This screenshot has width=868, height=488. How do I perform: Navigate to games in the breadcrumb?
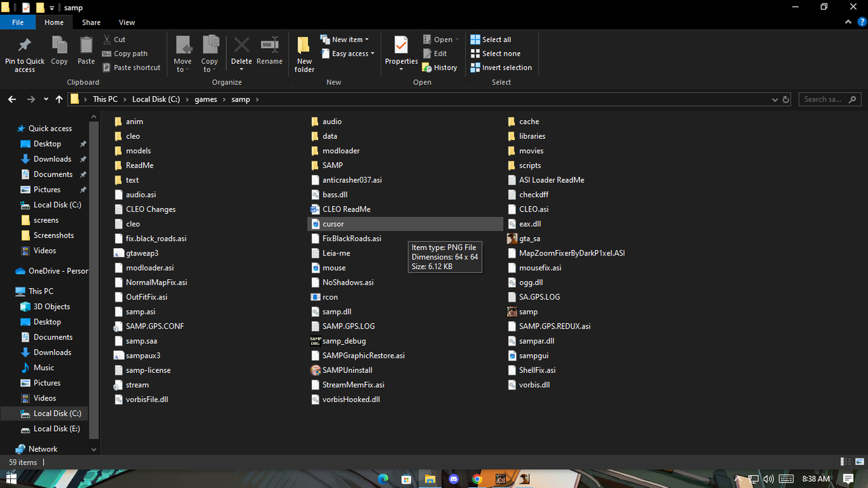[206, 99]
